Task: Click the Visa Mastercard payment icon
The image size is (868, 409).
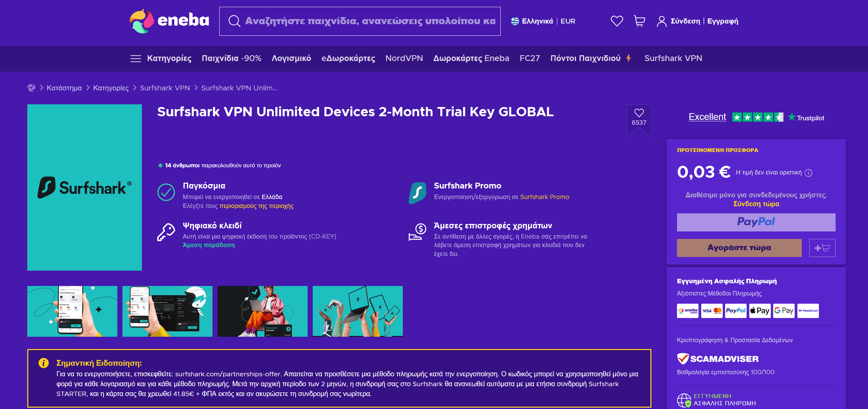Action: click(x=712, y=311)
